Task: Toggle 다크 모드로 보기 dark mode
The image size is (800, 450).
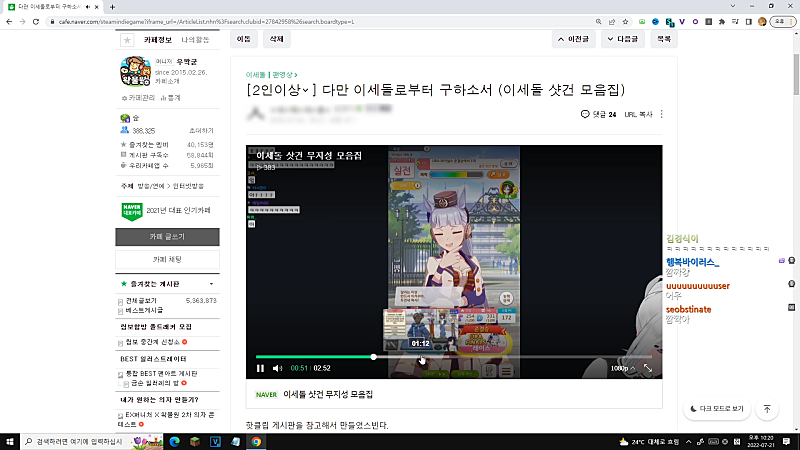Action: coord(717,409)
